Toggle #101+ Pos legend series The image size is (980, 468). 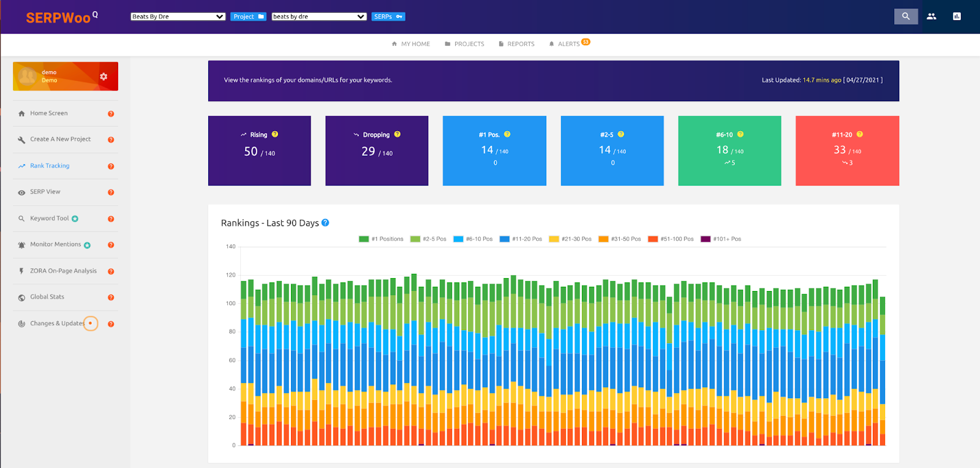[x=721, y=239]
